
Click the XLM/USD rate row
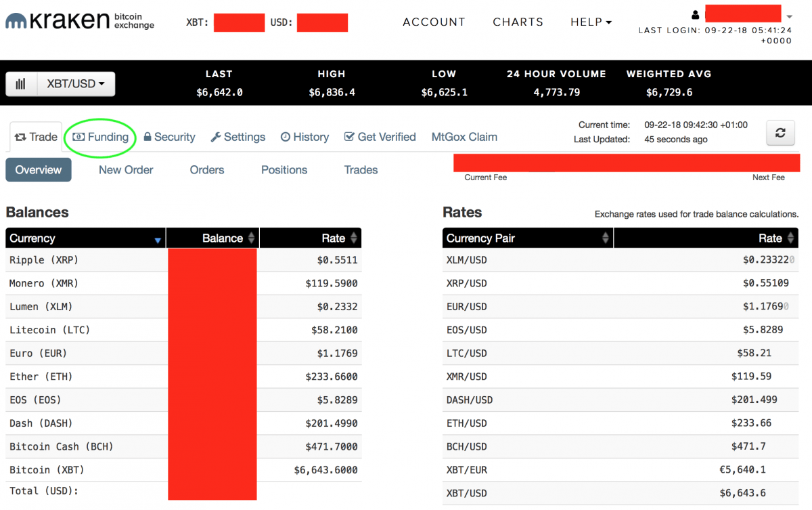(x=621, y=260)
